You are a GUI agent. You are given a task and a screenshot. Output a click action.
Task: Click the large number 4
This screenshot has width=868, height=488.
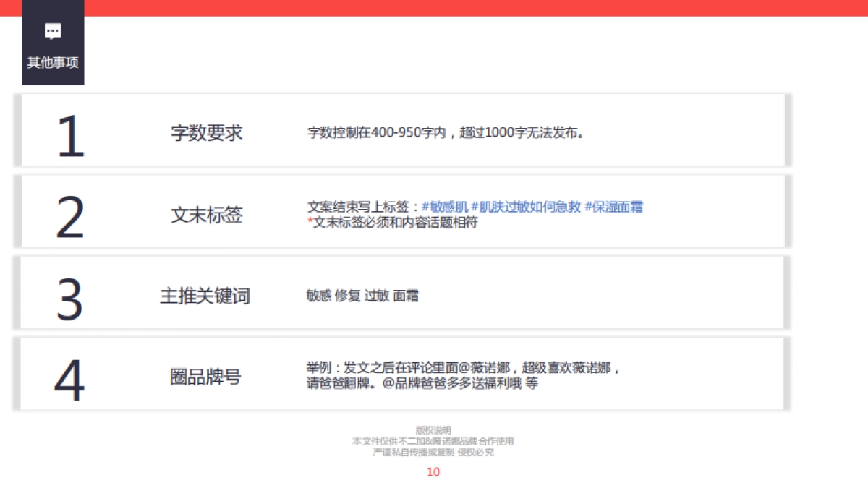click(x=70, y=380)
